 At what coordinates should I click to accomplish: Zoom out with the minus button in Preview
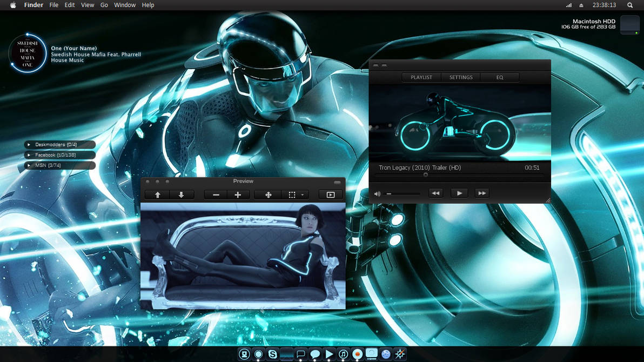[x=216, y=195]
